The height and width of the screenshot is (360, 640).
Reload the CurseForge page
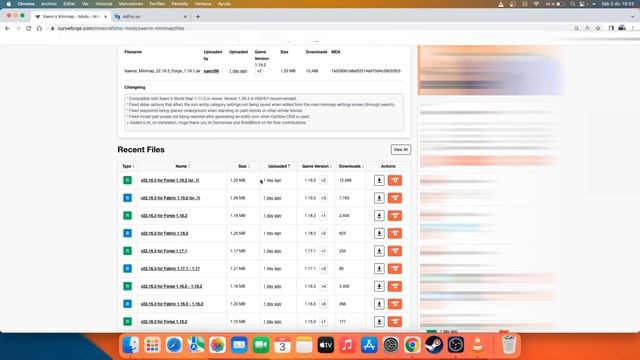29,28
